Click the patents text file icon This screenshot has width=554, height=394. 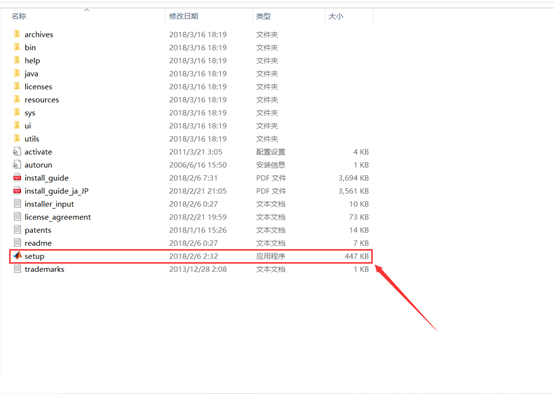pos(17,230)
